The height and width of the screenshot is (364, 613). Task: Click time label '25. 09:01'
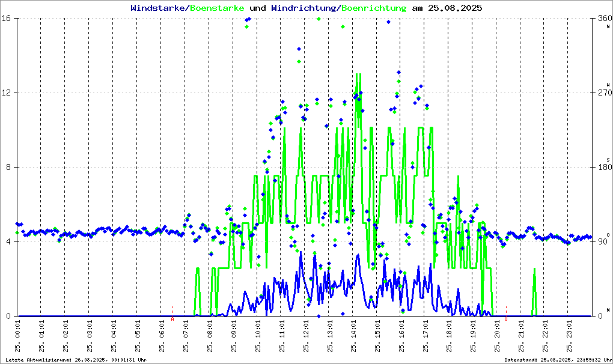[233, 336]
